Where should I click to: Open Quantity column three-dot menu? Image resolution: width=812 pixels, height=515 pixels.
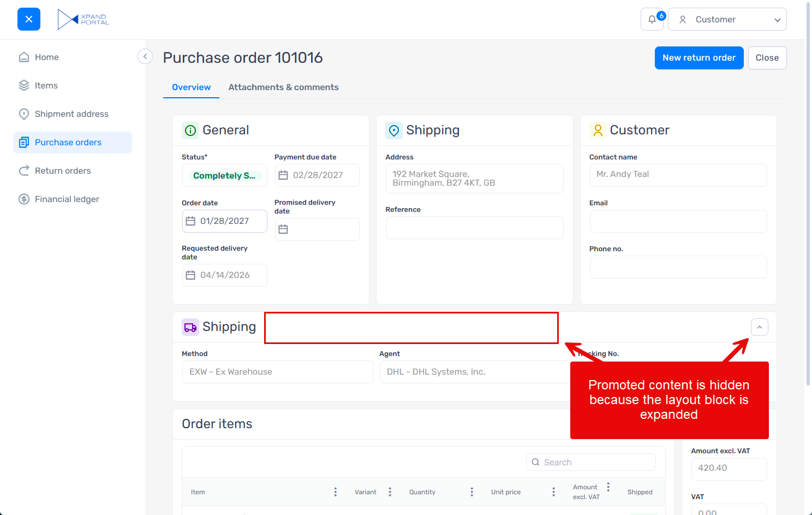tap(471, 492)
